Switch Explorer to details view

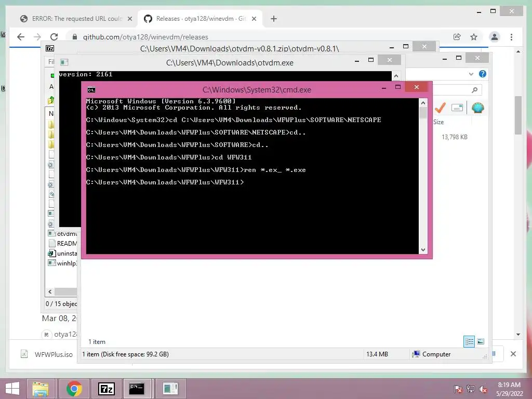[x=469, y=341]
